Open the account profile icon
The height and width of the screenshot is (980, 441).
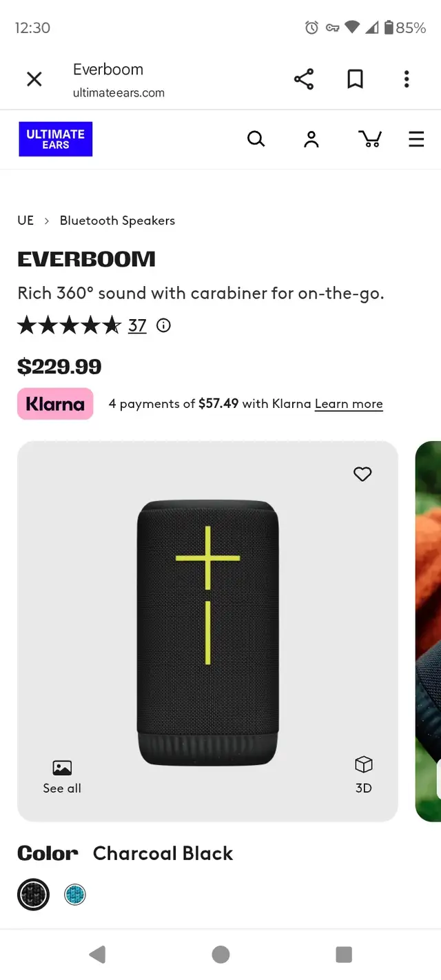[311, 139]
